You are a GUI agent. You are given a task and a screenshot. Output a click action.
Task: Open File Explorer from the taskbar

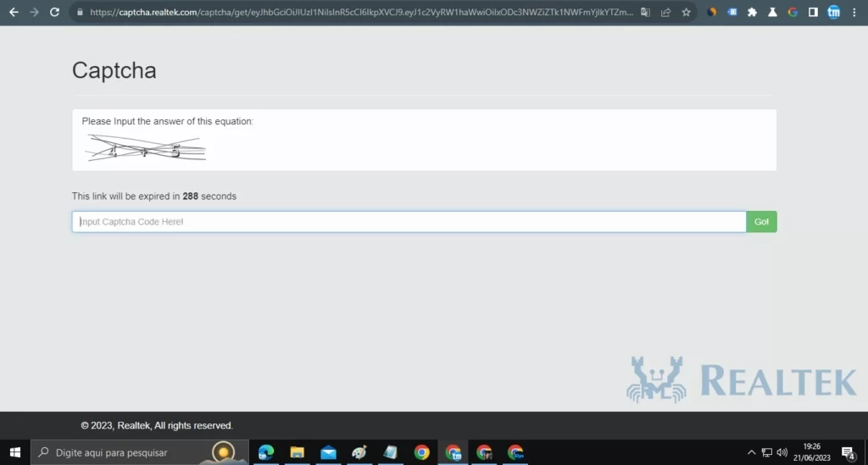click(x=298, y=452)
